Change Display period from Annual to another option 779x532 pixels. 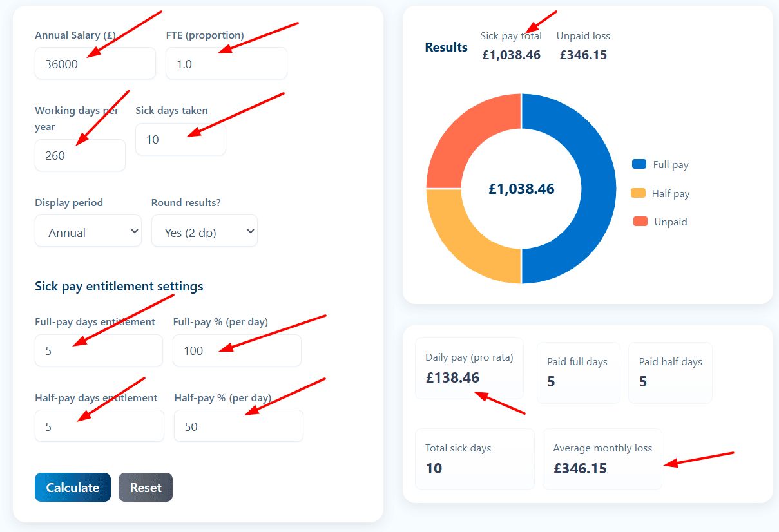click(88, 231)
